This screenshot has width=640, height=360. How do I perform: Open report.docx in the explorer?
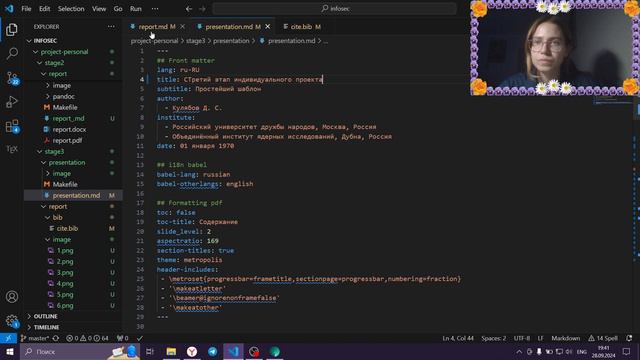pyautogui.click(x=69, y=129)
